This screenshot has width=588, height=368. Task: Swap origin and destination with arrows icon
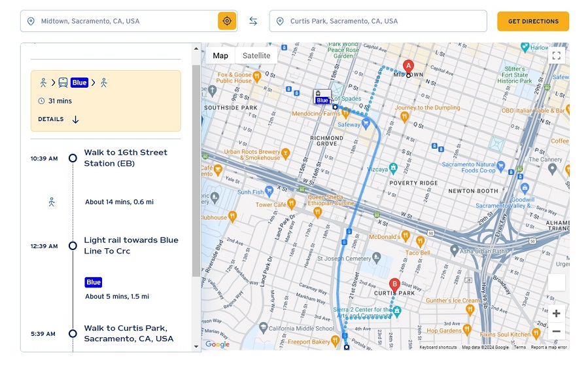click(253, 21)
